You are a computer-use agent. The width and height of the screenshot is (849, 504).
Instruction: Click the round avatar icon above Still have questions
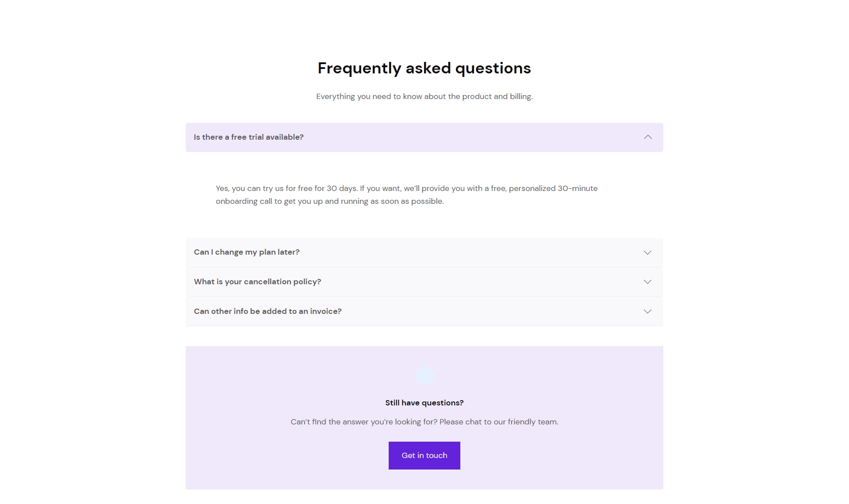[x=424, y=376]
